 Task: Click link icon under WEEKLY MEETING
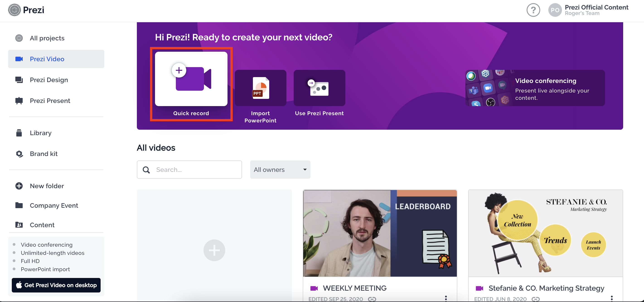(372, 299)
